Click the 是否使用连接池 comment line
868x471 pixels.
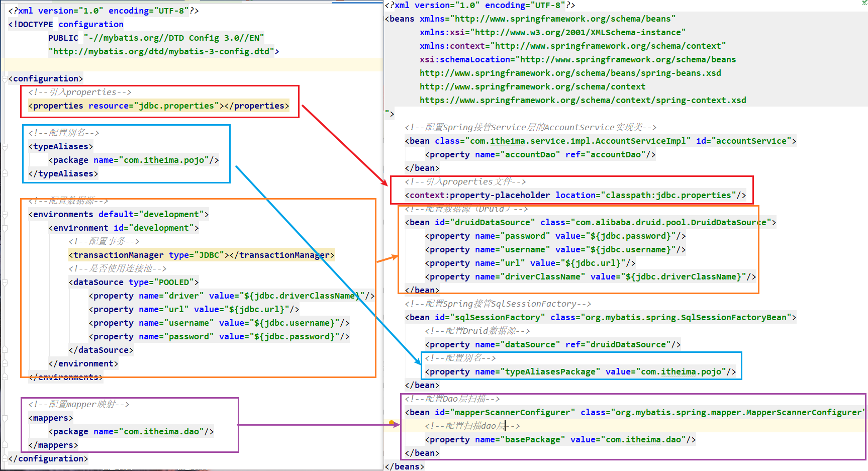coord(118,268)
